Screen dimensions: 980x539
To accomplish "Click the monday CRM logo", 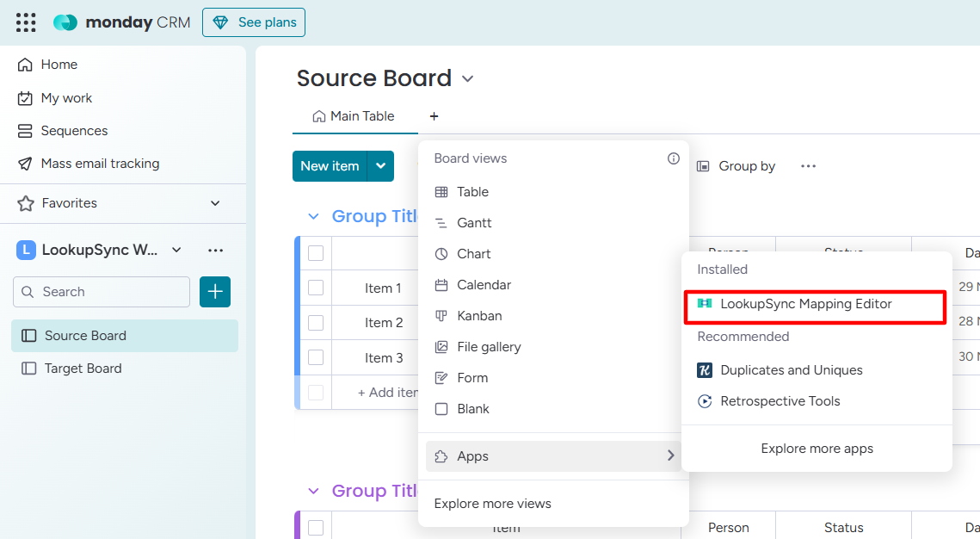I will (x=121, y=22).
